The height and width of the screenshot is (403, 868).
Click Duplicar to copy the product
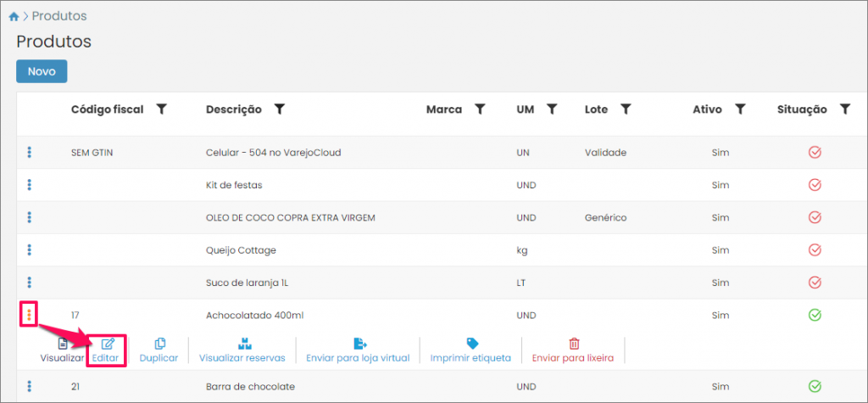tap(159, 350)
